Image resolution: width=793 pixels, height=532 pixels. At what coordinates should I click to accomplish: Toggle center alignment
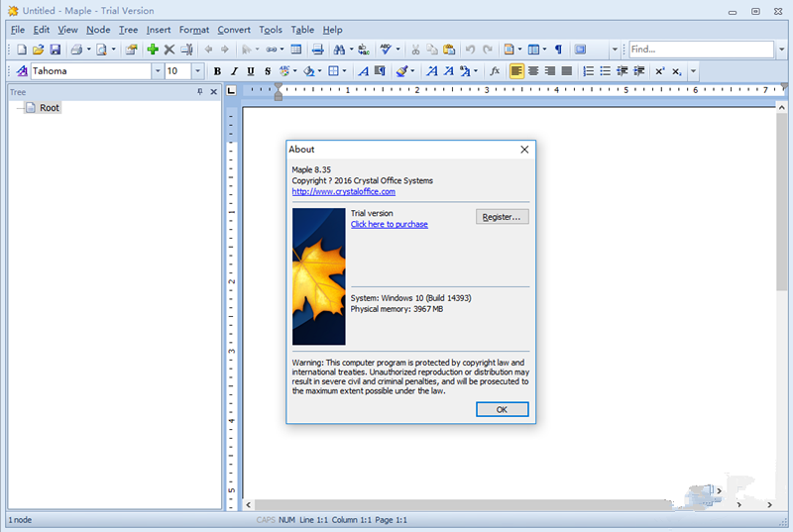click(533, 71)
